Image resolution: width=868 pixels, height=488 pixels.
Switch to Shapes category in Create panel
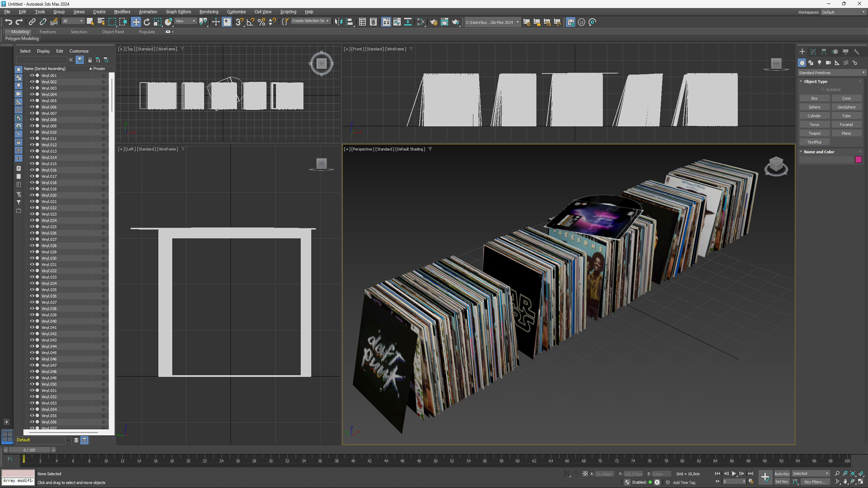(x=811, y=63)
